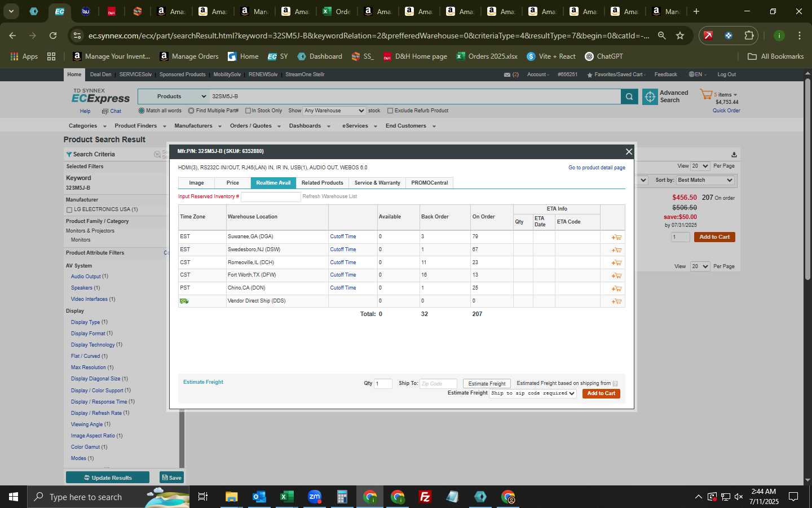
Task: Open File Explorer from the taskbar
Action: [232, 497]
